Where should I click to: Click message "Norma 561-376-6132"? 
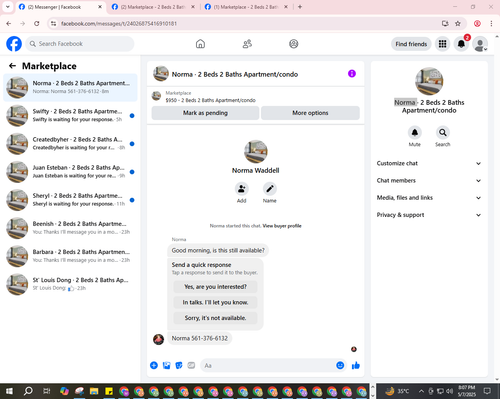[199, 338]
